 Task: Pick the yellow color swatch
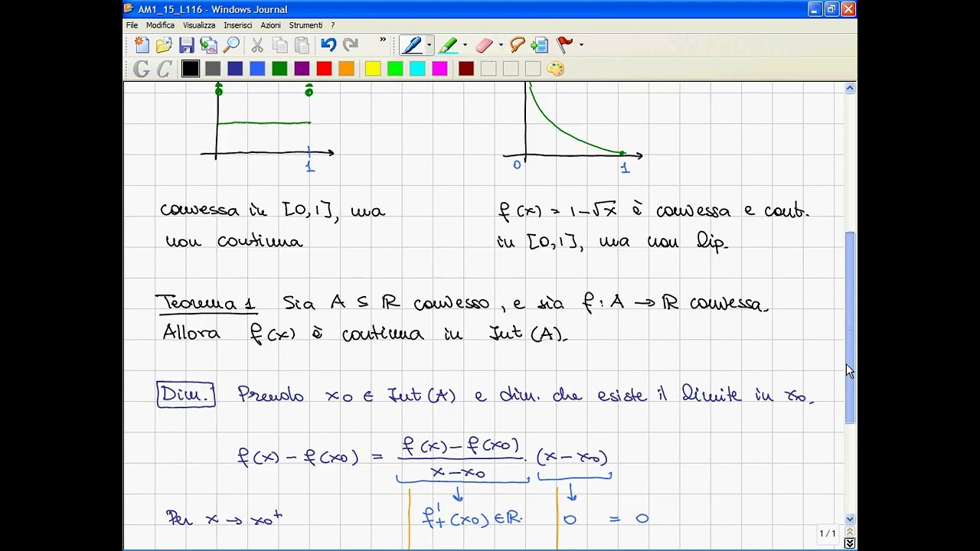coord(373,69)
